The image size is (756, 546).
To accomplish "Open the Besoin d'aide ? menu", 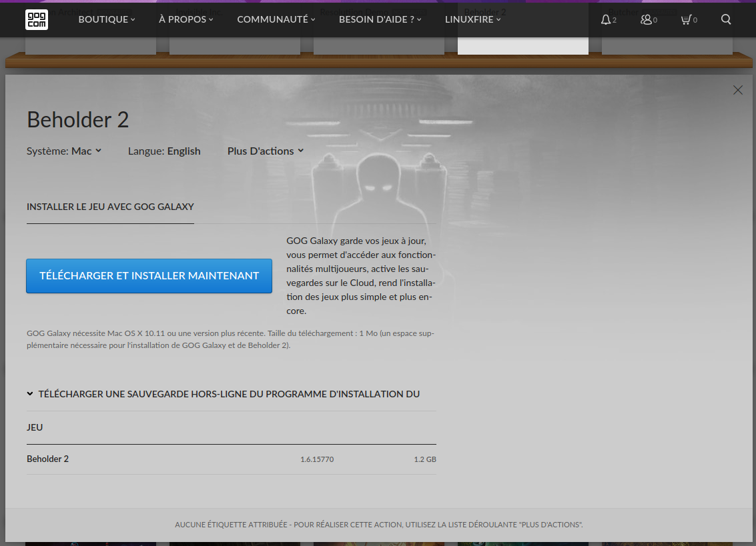I will [x=380, y=19].
